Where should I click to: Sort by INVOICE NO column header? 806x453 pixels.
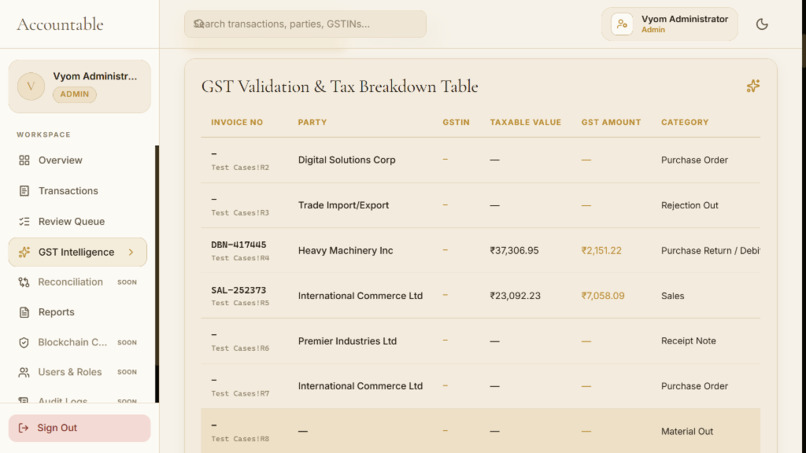237,122
